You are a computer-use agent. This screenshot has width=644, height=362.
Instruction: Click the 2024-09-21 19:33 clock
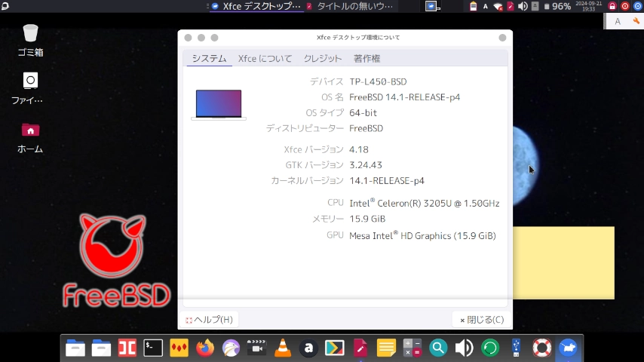588,6
